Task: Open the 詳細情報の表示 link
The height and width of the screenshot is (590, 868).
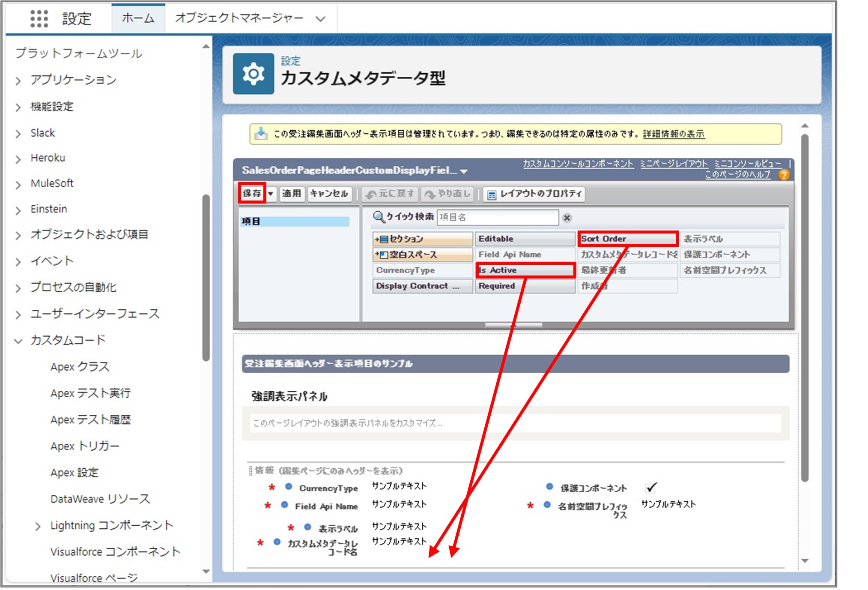Action: (674, 134)
